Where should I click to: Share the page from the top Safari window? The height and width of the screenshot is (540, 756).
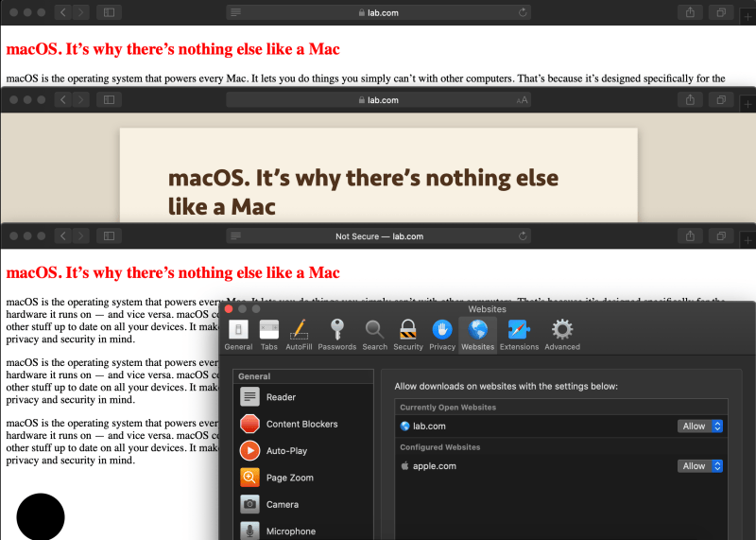[690, 12]
